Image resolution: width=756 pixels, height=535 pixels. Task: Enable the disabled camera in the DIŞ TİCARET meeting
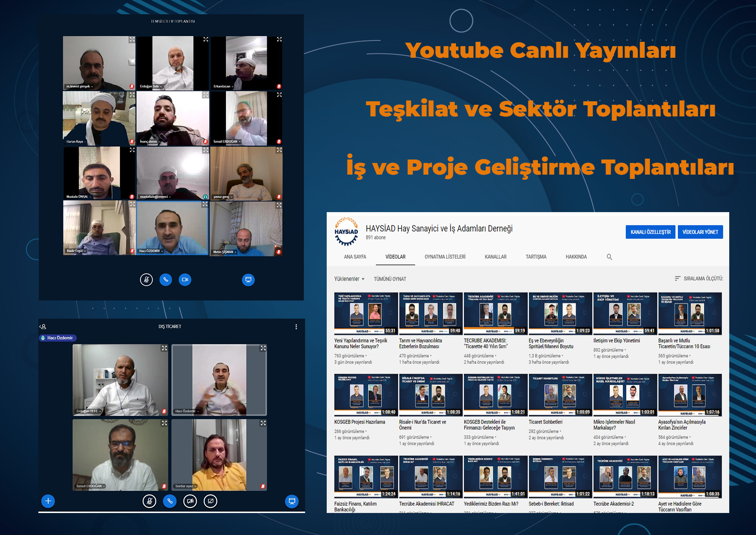point(190,501)
